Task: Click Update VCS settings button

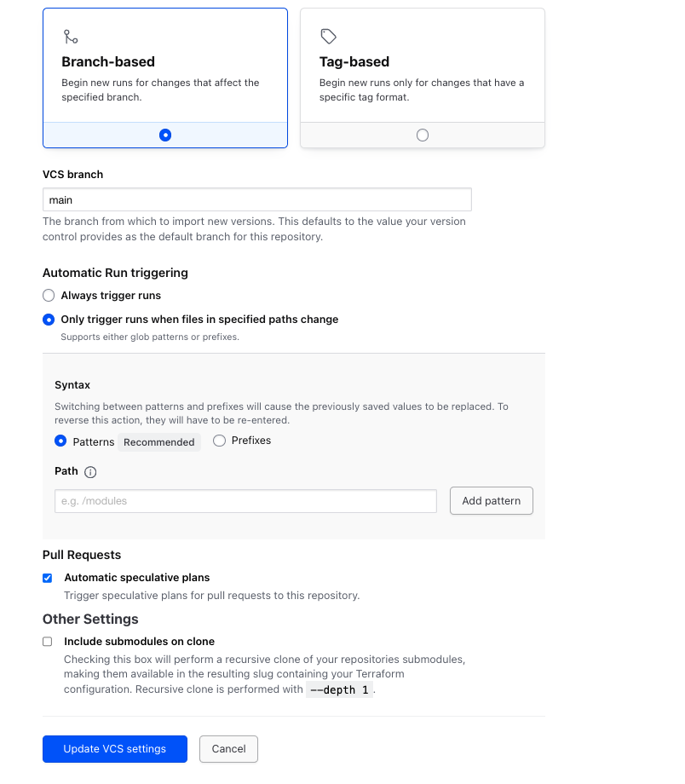Action: point(115,749)
